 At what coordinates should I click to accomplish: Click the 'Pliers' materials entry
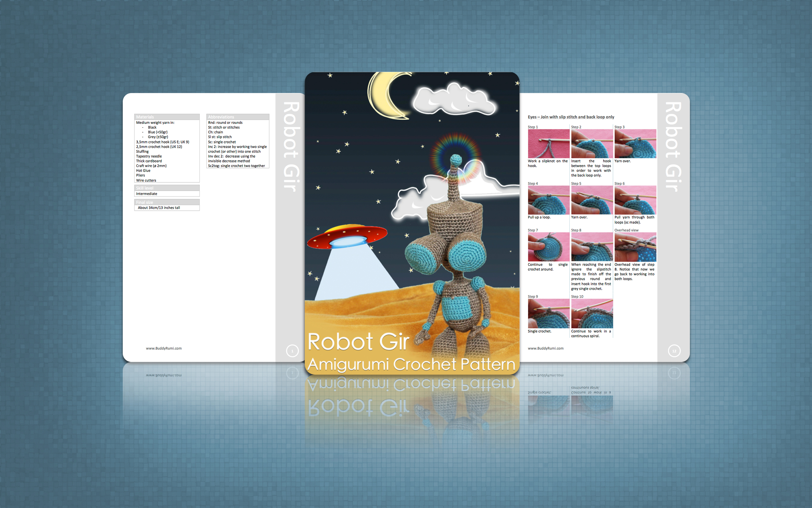tap(141, 176)
